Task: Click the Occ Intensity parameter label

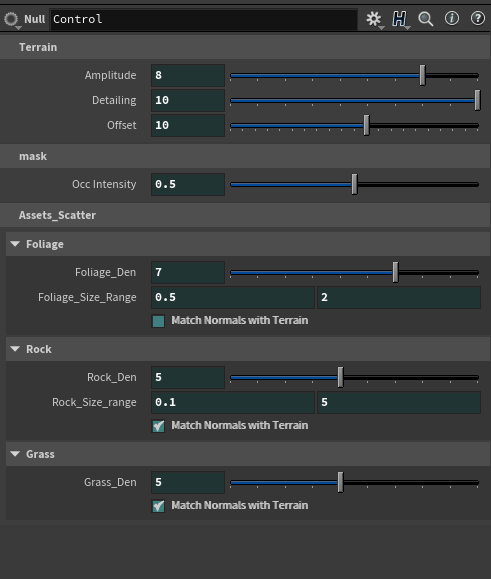Action: point(104,184)
